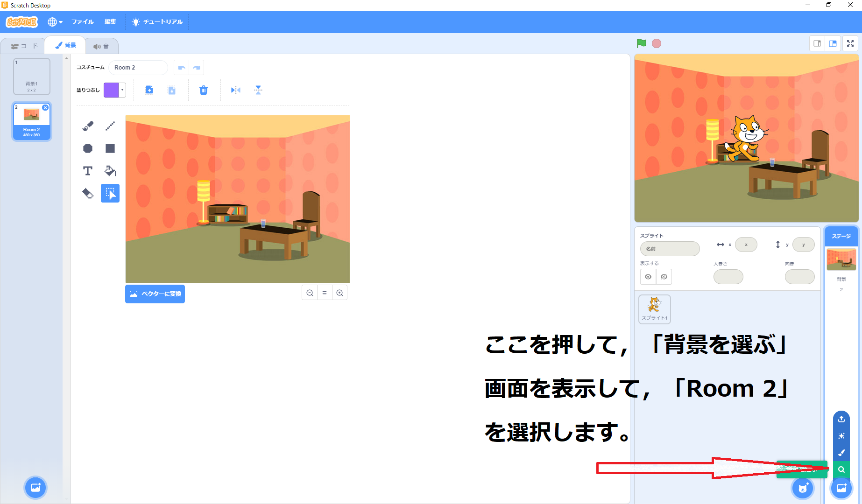Screen dimensions: 862x504
Task: Click the ベクターに変換 button
Action: click(155, 294)
